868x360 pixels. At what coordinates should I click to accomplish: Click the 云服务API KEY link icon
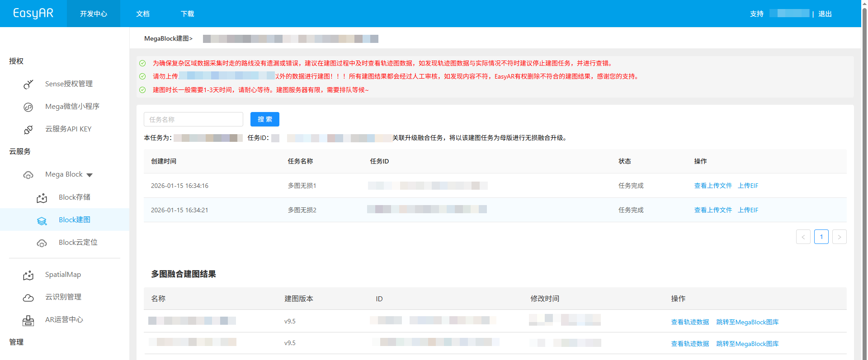click(x=28, y=130)
